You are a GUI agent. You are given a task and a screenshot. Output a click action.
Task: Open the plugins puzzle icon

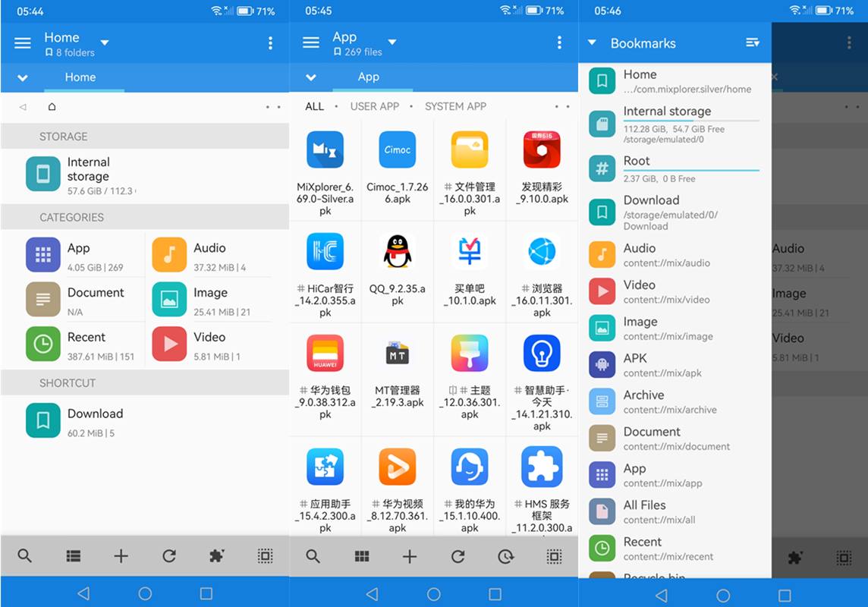216,556
